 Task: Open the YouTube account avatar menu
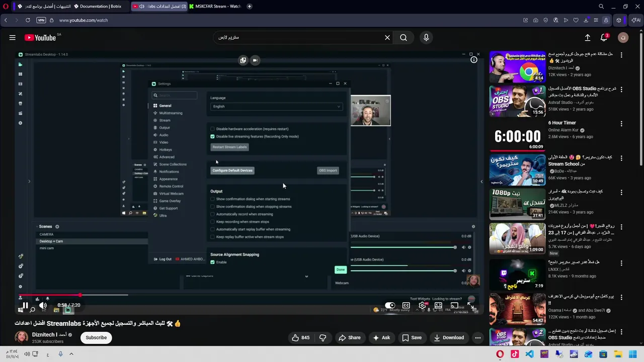point(623,37)
